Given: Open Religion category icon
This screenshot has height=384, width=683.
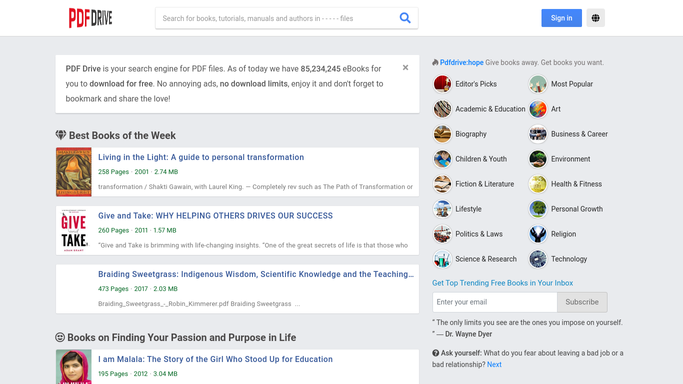Looking at the screenshot, I should pos(538,234).
